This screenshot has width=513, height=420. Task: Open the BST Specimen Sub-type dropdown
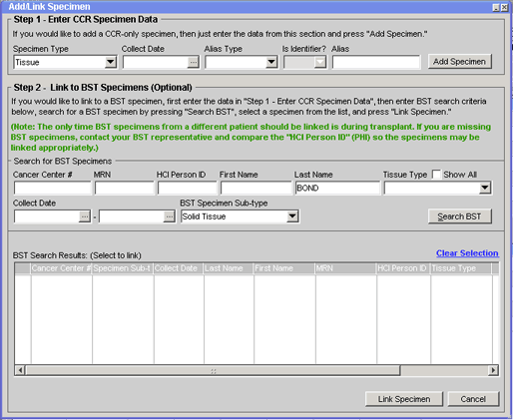click(x=292, y=216)
